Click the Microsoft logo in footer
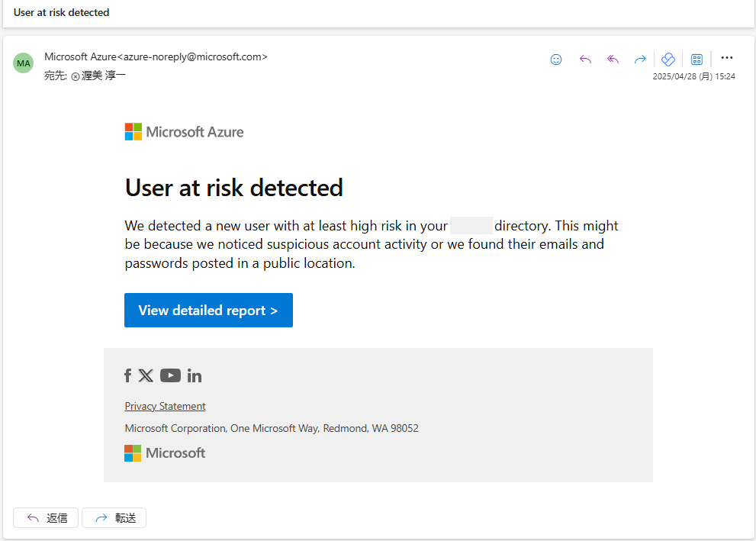This screenshot has height=541, width=756. [165, 452]
